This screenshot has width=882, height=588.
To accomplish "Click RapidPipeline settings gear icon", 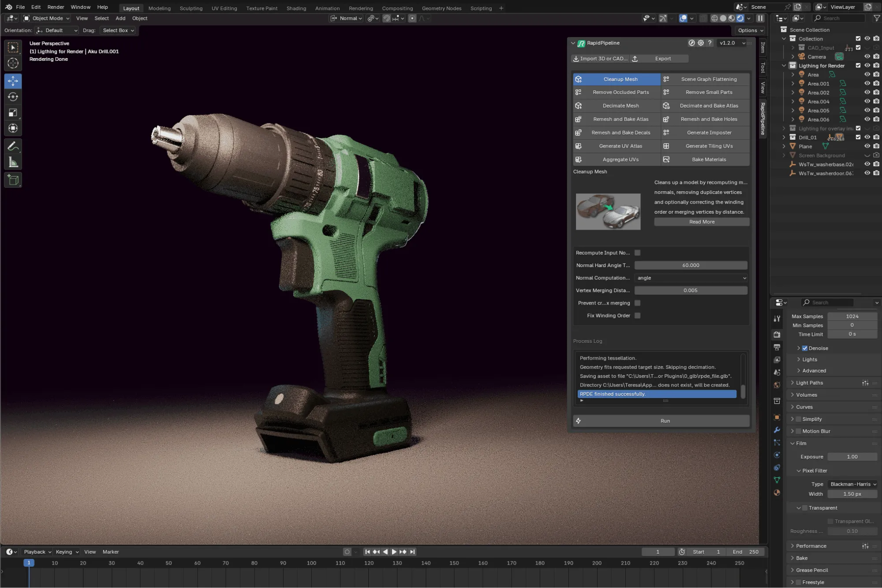I will (701, 43).
